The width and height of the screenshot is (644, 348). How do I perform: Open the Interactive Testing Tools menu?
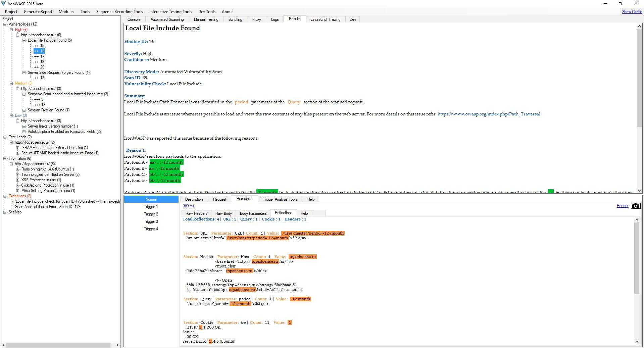170,12
